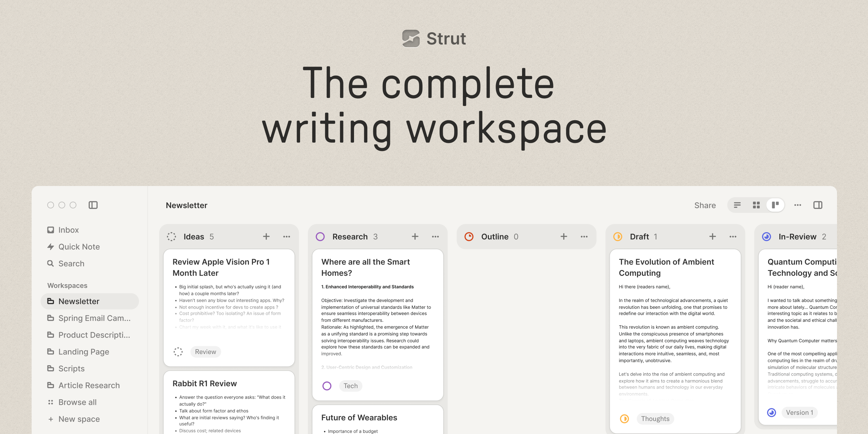Screen dimensions: 868x434
Task: Click the Thoughts tag
Action: tap(655, 419)
